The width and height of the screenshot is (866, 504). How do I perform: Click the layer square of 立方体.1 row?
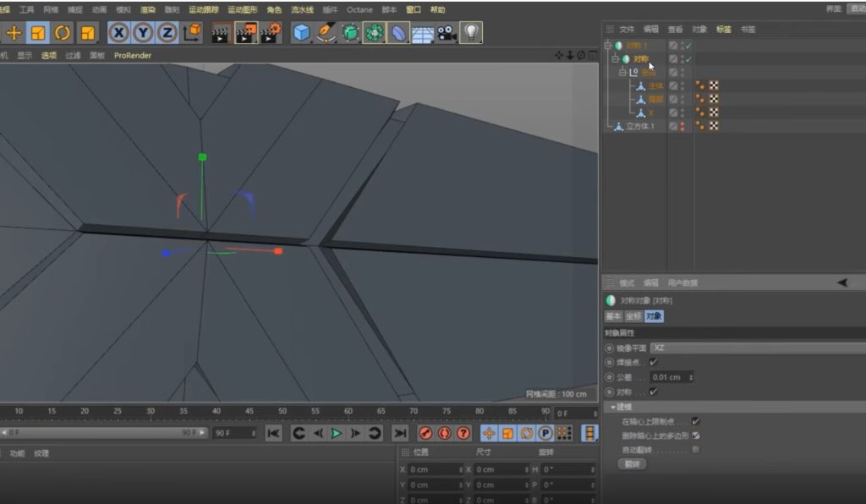point(673,126)
